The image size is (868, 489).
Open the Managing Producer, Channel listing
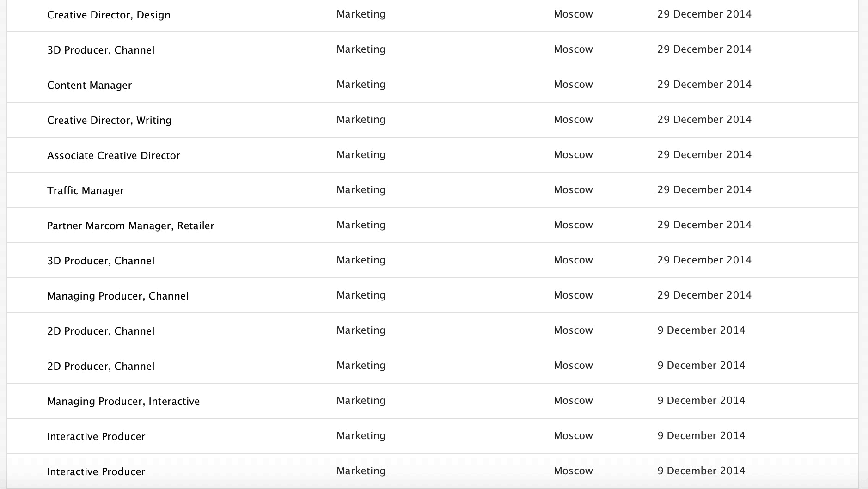[118, 296]
